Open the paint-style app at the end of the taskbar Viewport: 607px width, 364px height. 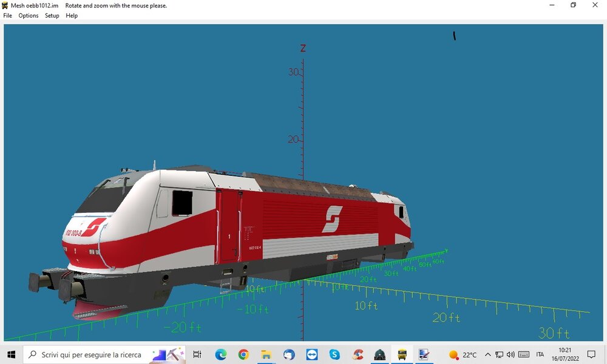pyautogui.click(x=424, y=354)
